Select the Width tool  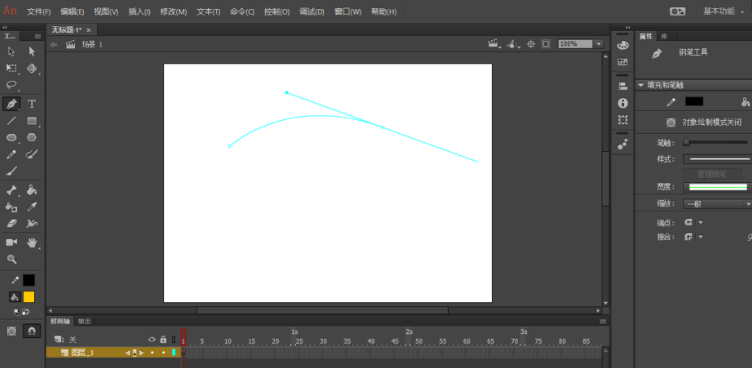tap(32, 224)
